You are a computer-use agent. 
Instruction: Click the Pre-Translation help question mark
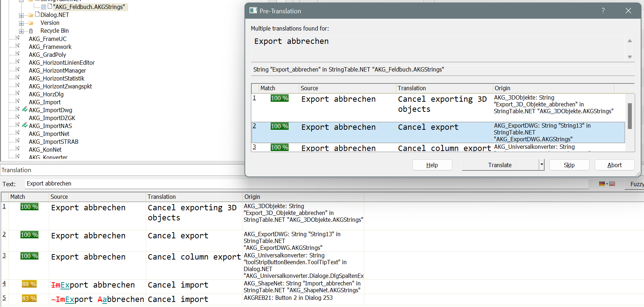click(603, 11)
